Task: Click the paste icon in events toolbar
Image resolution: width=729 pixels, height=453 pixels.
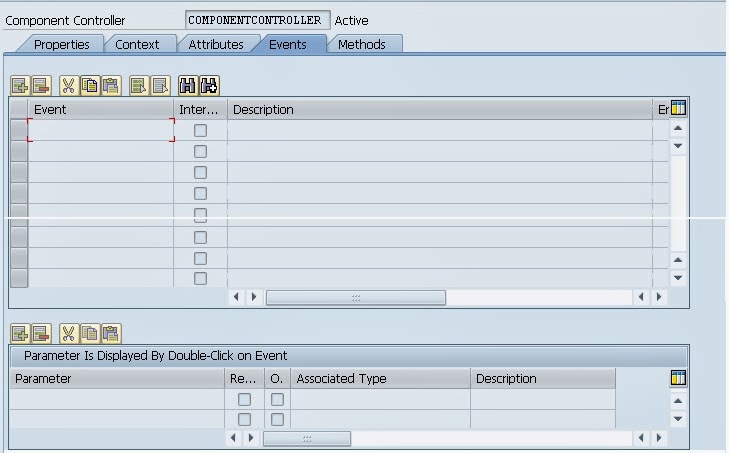Action: [x=111, y=86]
